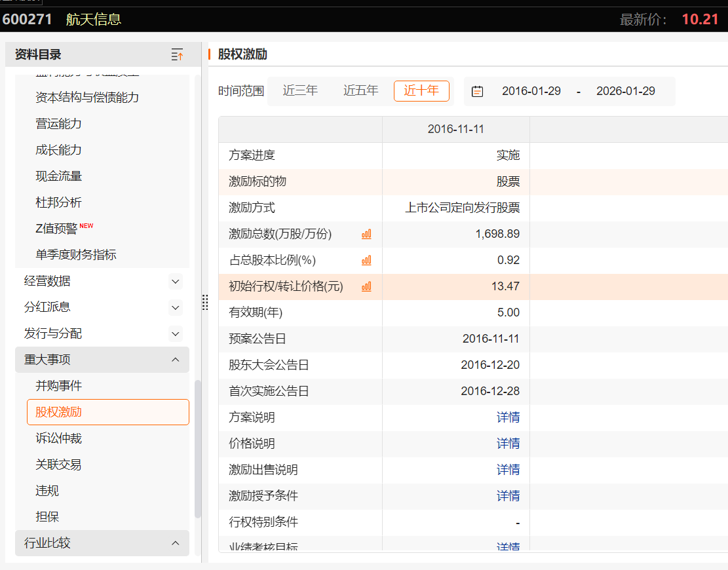The height and width of the screenshot is (570, 728).
Task: Go to 诉讼仲裁 page
Action: [59, 438]
